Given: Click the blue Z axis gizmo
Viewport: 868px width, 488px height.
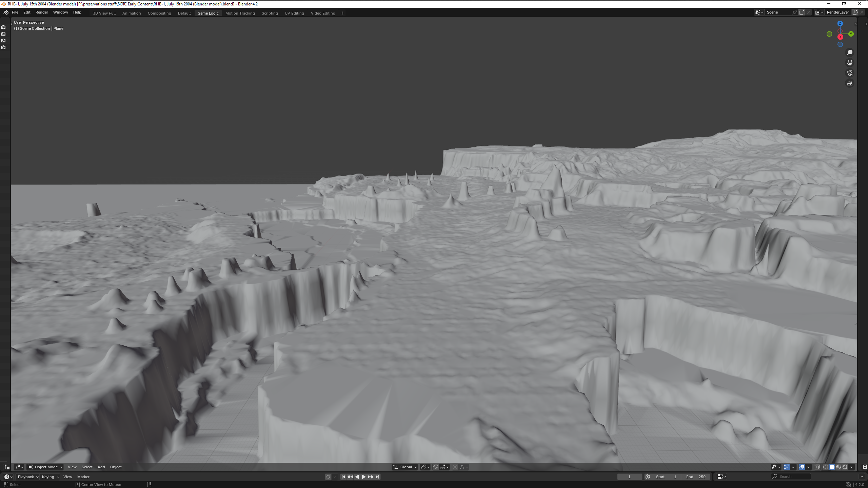Looking at the screenshot, I should [x=840, y=23].
